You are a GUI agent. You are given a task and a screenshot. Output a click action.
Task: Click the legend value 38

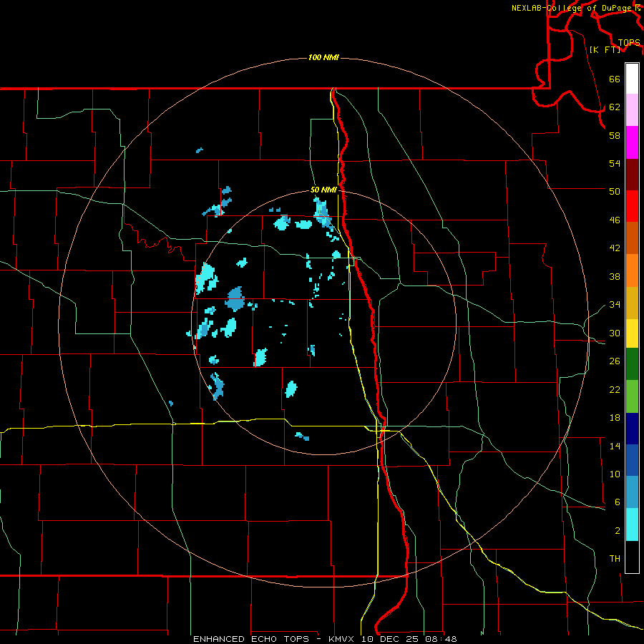[x=615, y=276]
